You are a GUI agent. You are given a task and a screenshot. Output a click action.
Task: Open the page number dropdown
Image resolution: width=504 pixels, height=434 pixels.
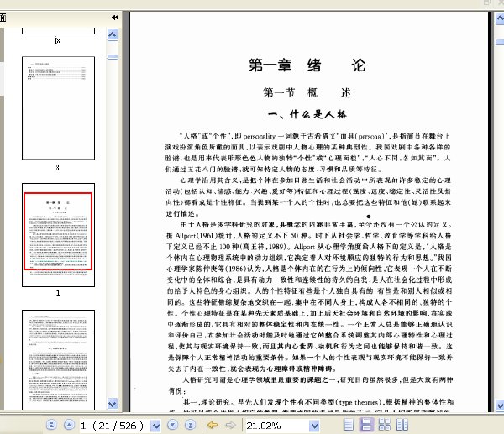(156, 426)
